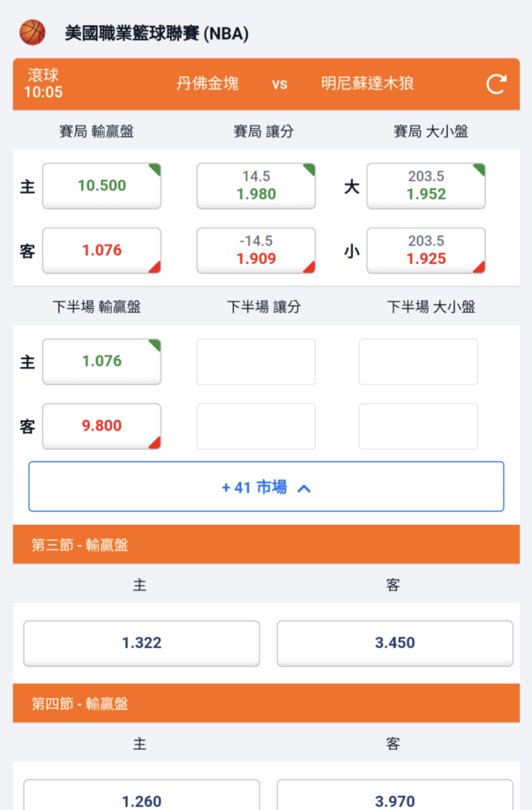Screen dimensions: 532x810
Task: Open the 明尼蘇達木狼 team name
Action: (x=368, y=83)
